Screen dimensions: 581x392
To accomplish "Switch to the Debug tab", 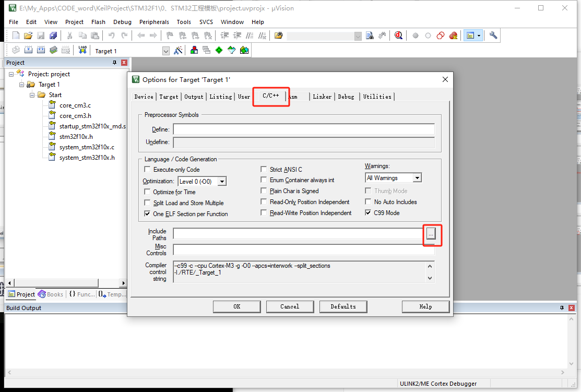I will point(346,97).
